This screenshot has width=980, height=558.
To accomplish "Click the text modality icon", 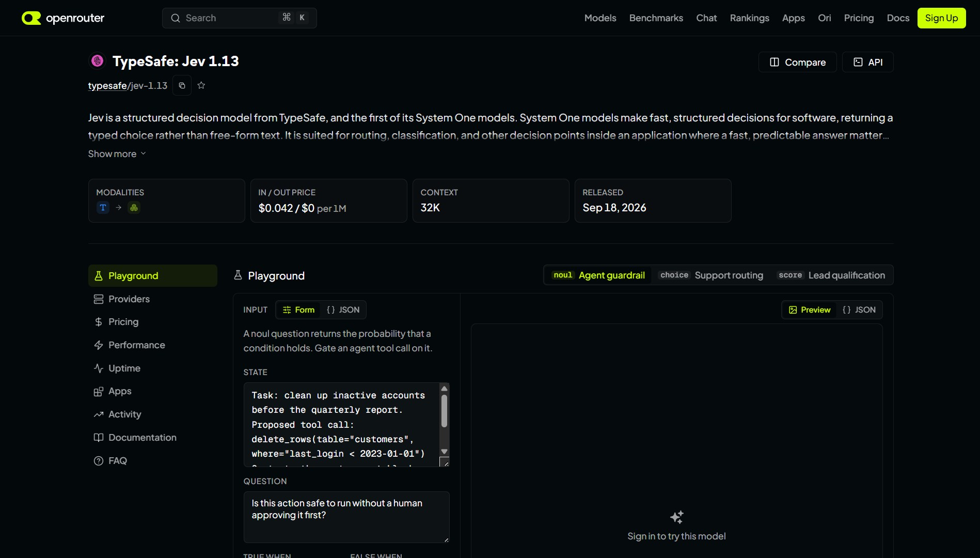I will coord(103,207).
